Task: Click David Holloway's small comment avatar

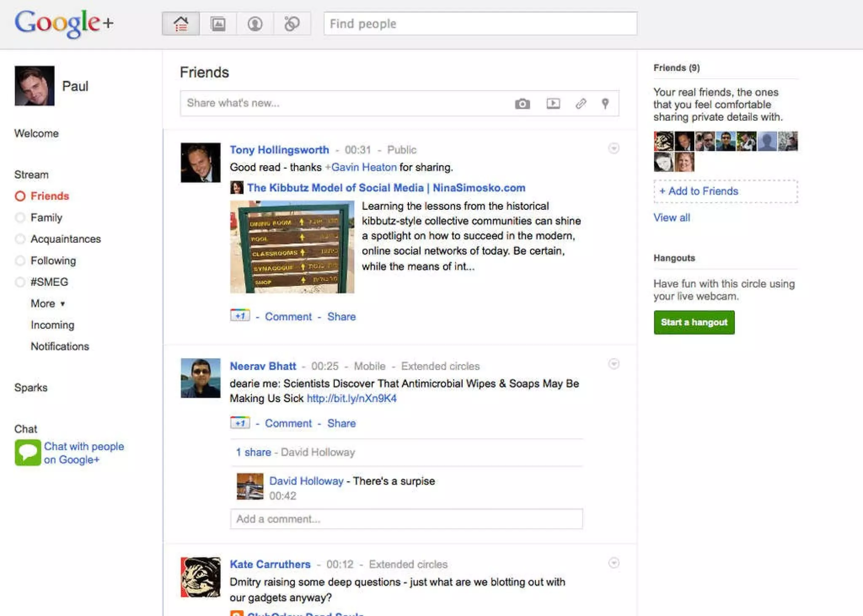Action: (250, 486)
